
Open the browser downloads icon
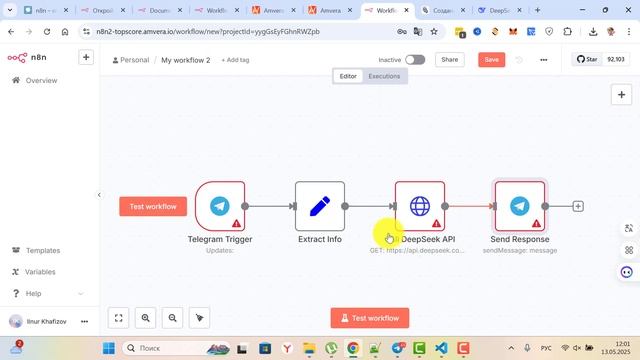click(x=593, y=31)
